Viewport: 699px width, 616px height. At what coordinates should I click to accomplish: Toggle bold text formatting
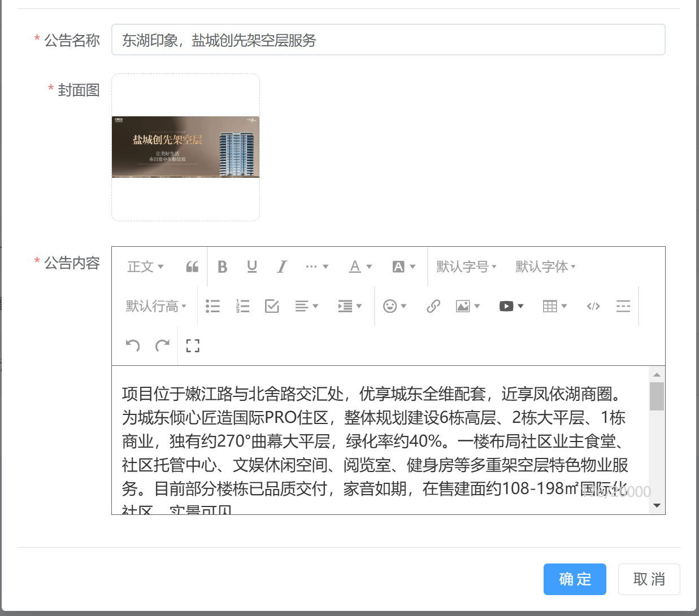[223, 267]
